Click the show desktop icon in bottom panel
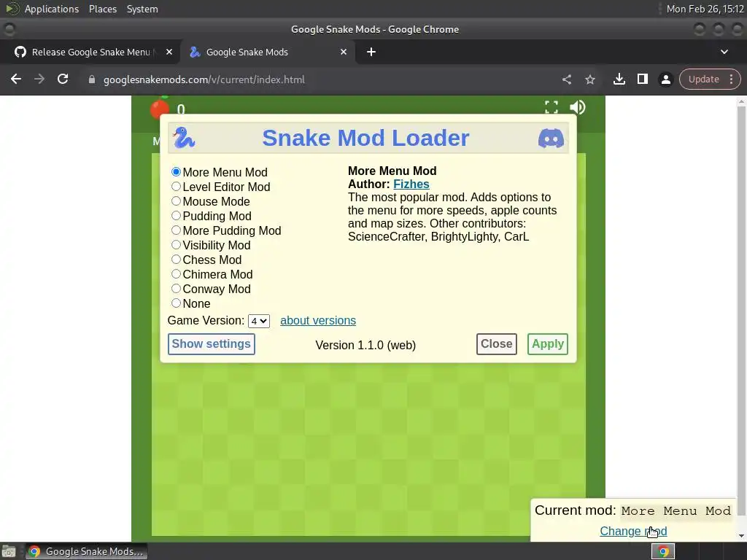 click(9, 551)
